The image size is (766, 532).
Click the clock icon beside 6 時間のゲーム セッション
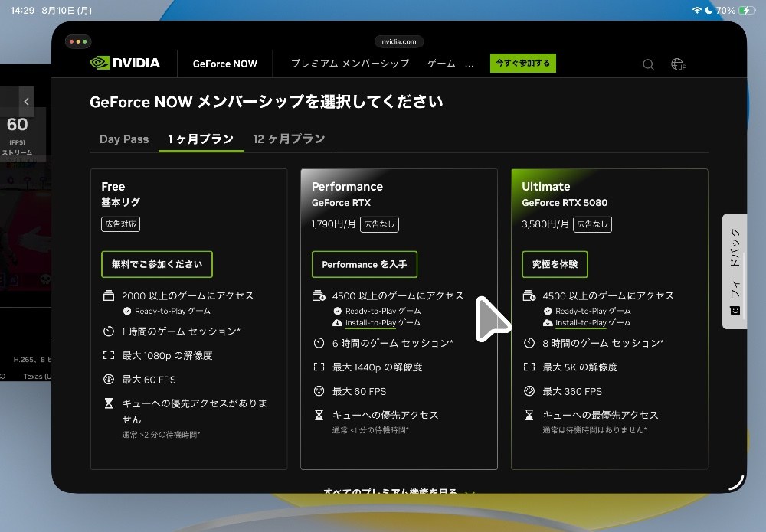[319, 343]
